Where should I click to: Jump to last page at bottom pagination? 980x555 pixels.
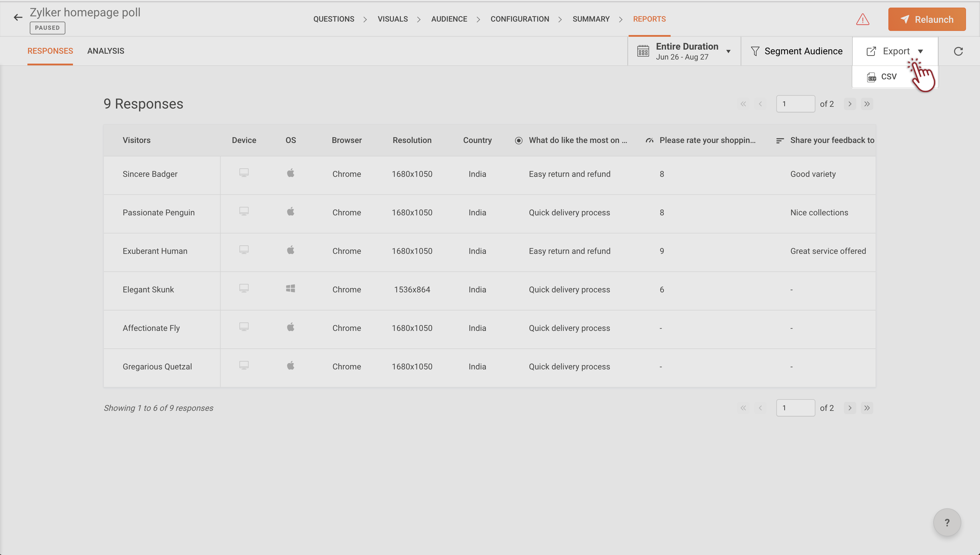pos(867,408)
